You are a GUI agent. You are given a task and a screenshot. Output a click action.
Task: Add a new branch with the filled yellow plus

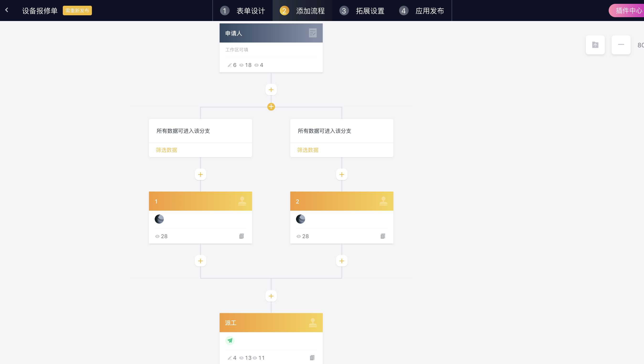pyautogui.click(x=271, y=107)
